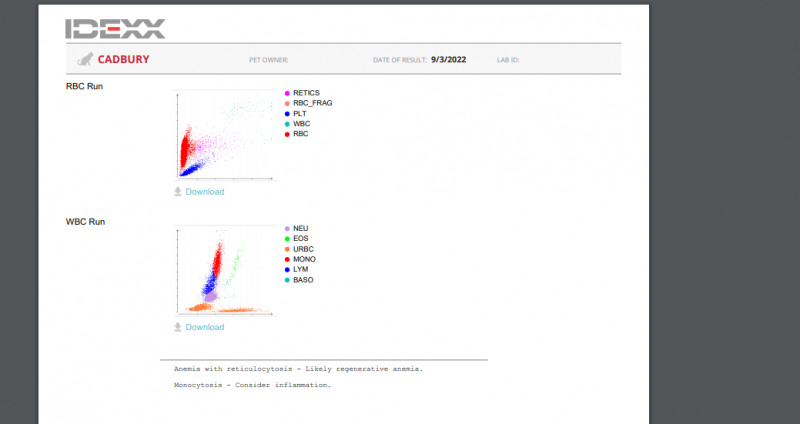This screenshot has height=424, width=800.
Task: Pick the red RBC legend dot
Action: [x=287, y=134]
